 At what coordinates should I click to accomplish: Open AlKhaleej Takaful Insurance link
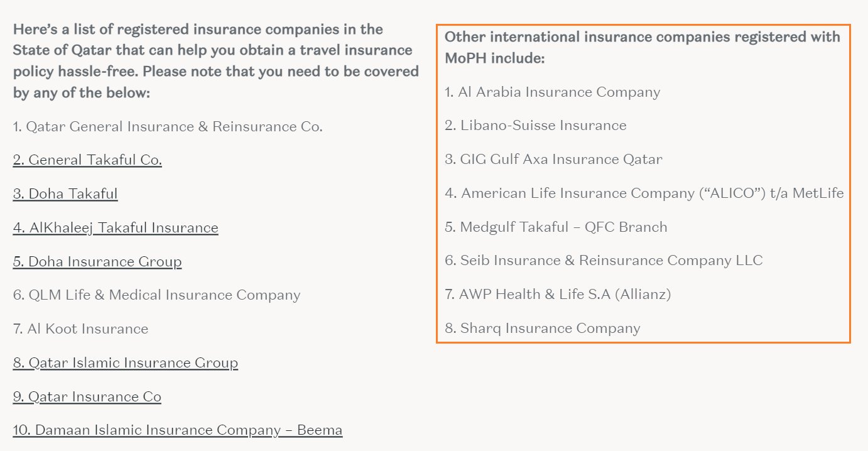pos(116,227)
